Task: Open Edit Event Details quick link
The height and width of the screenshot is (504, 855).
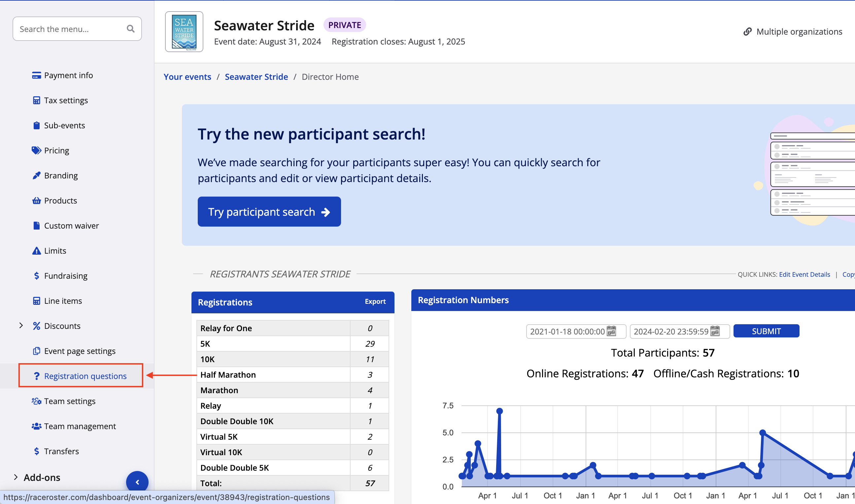Action: [x=804, y=274]
